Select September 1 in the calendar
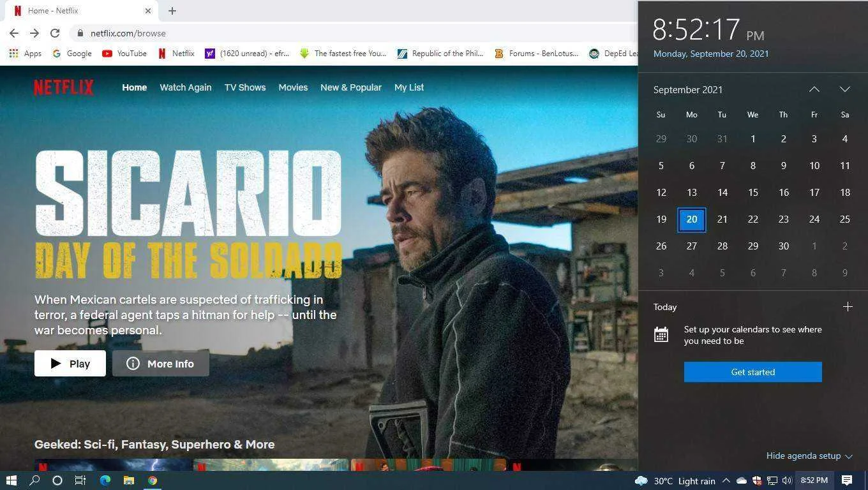868x490 pixels. coord(753,139)
